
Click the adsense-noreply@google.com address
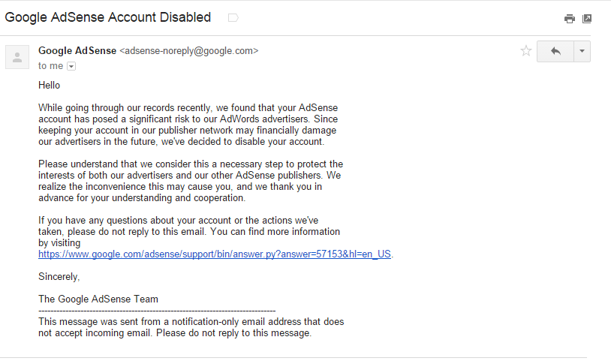tap(189, 51)
